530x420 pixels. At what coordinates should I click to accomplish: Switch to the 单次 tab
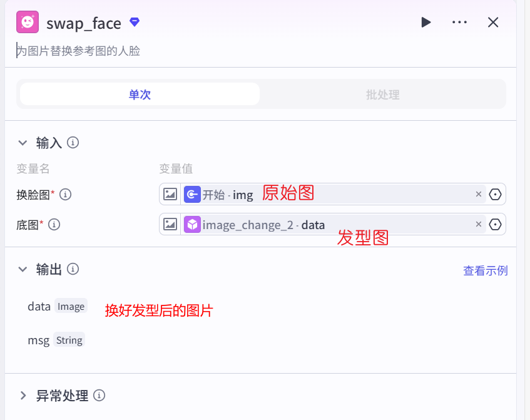[140, 95]
